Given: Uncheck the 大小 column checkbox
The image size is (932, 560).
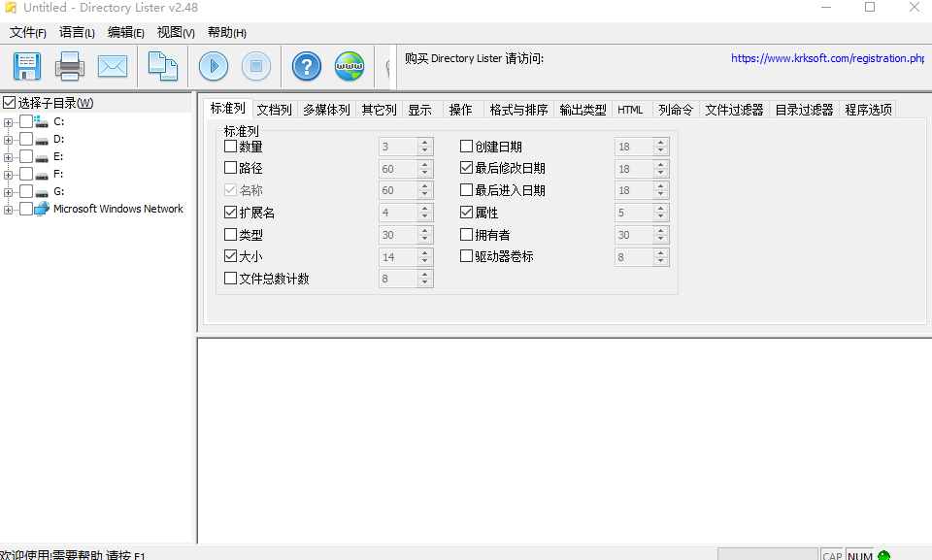Looking at the screenshot, I should [x=231, y=256].
